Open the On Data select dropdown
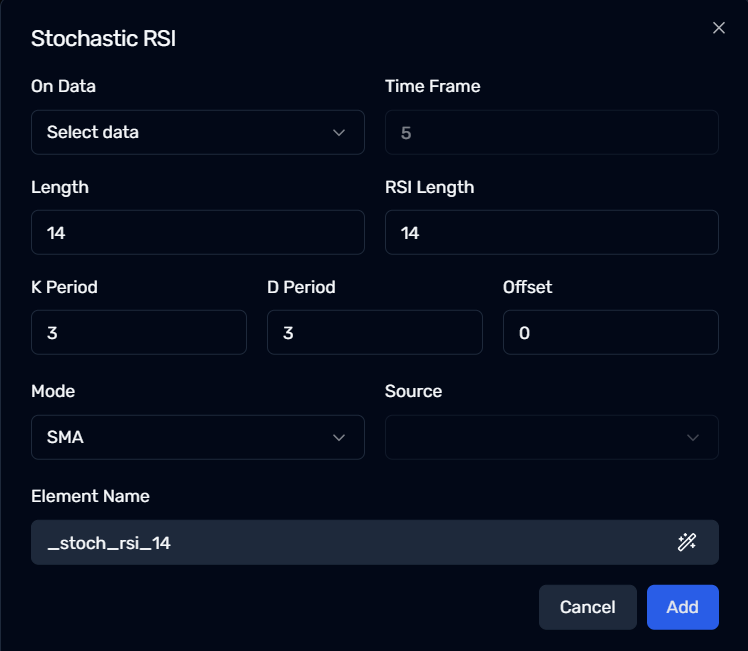 (198, 133)
